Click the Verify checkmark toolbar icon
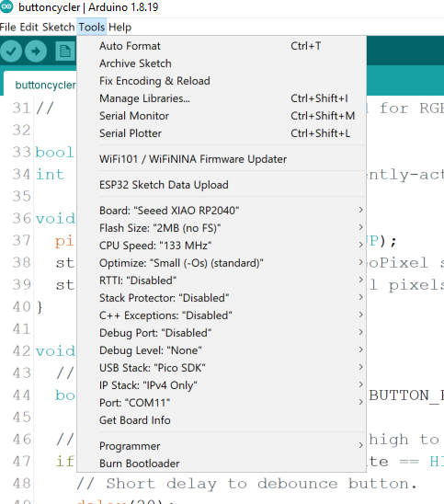 pyautogui.click(x=11, y=52)
